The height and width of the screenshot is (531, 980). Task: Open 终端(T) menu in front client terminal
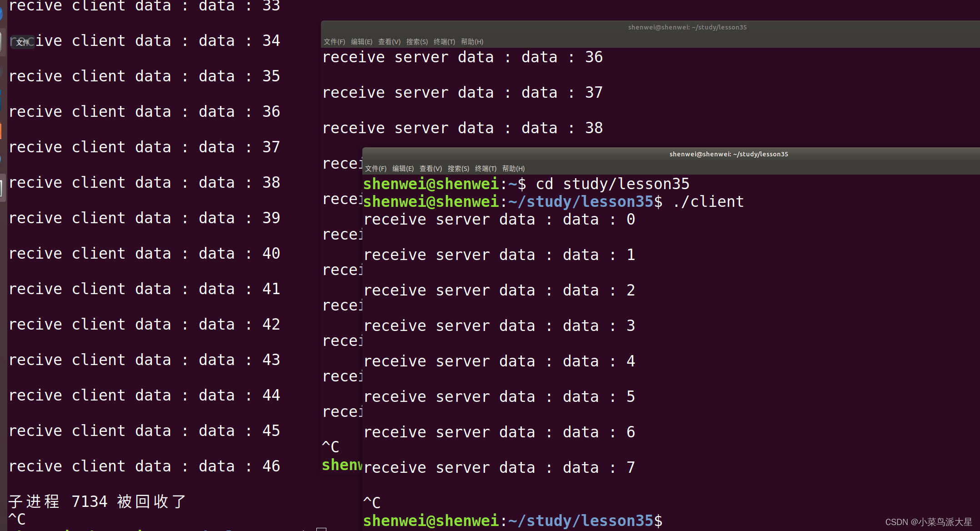pos(485,169)
